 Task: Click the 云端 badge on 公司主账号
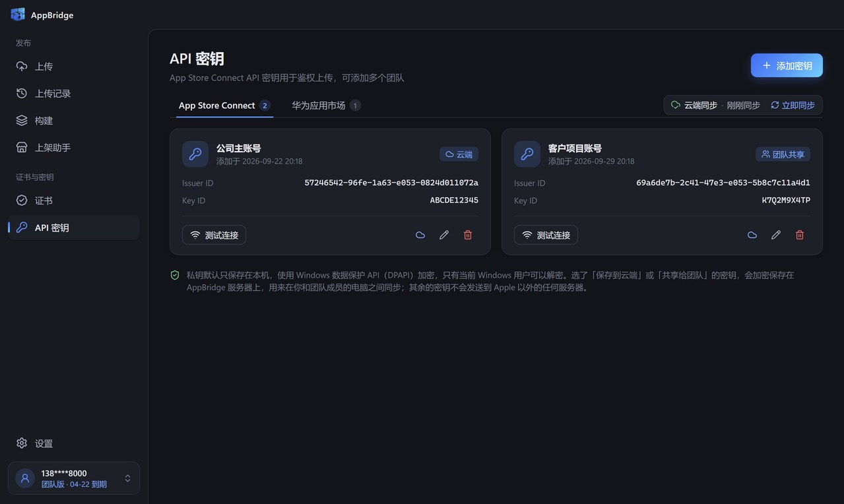(x=459, y=154)
